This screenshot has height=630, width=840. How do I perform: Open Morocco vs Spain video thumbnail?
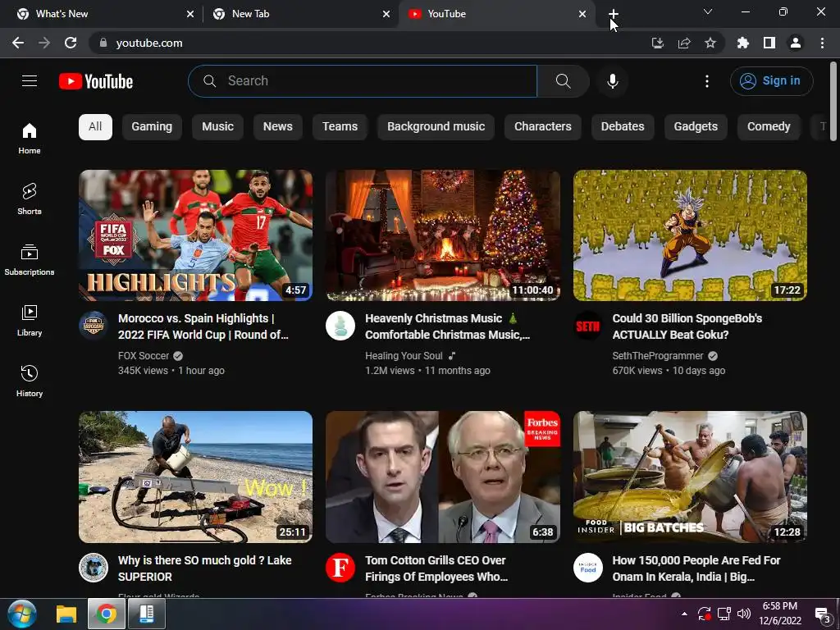(195, 235)
